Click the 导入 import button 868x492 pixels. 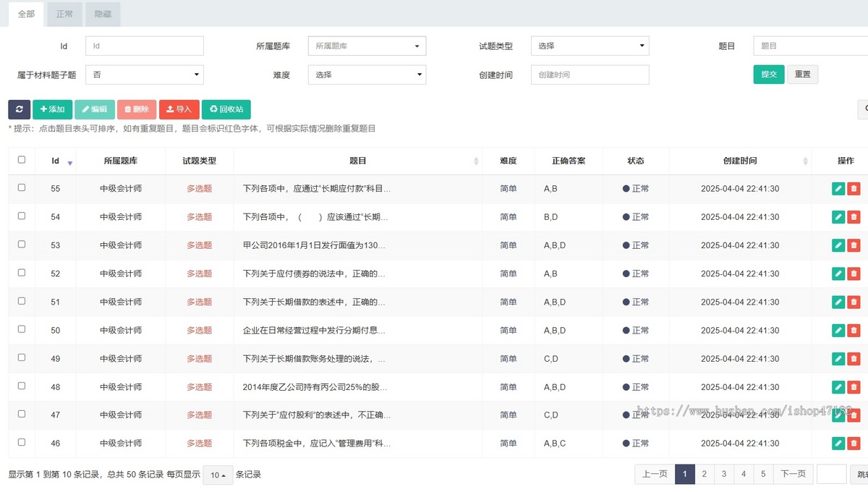coord(179,109)
